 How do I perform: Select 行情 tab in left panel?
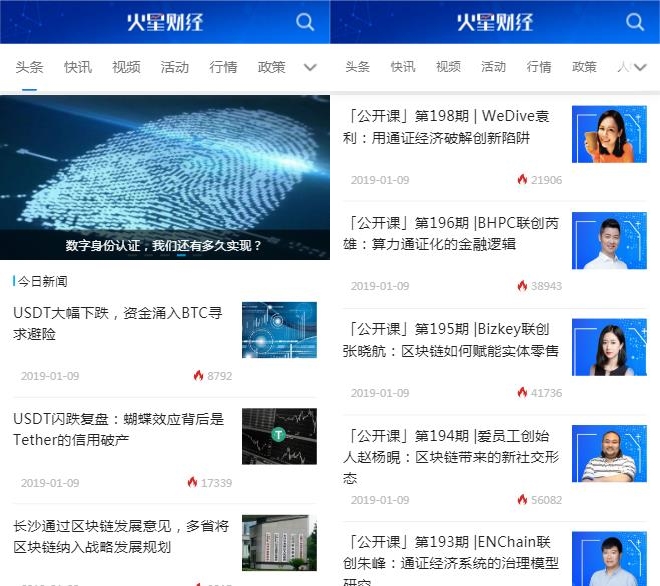pos(223,67)
